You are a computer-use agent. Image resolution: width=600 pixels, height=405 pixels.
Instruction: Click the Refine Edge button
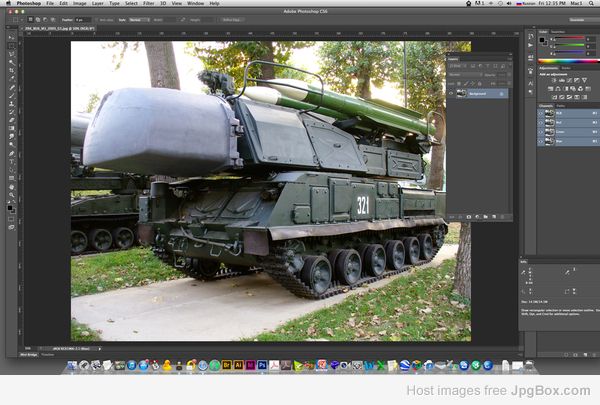(232, 19)
